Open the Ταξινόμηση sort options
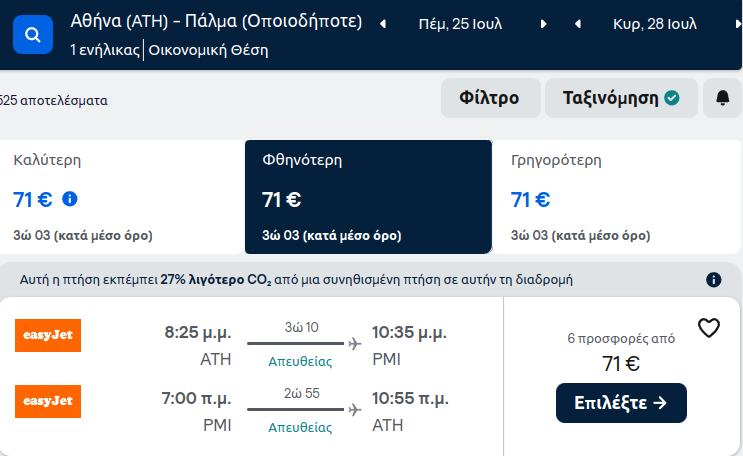The width and height of the screenshot is (743, 456). coord(621,98)
